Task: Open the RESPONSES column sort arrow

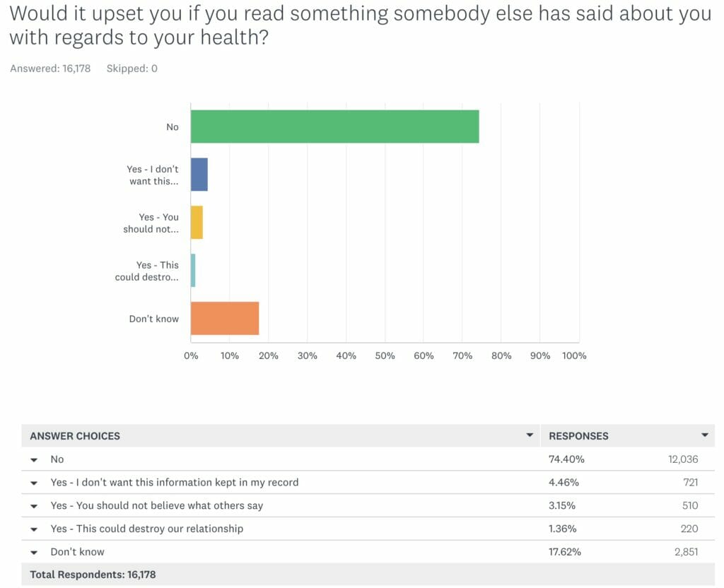Action: tap(704, 435)
